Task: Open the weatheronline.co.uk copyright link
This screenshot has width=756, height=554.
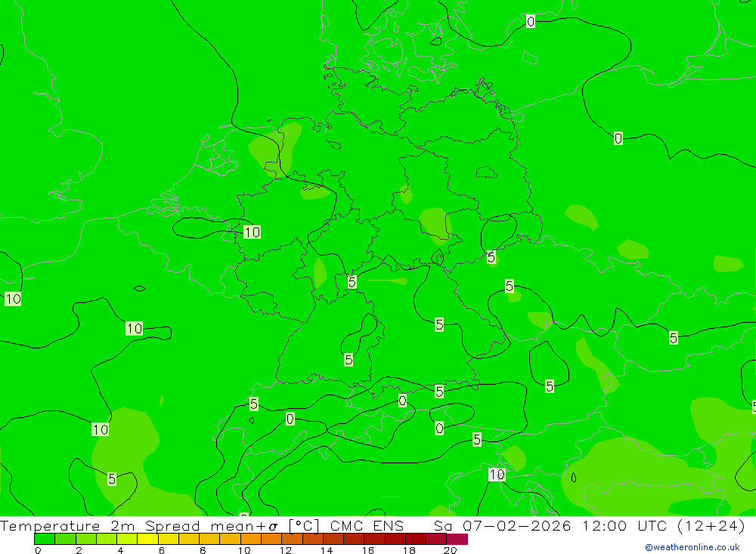Action: coord(692,547)
